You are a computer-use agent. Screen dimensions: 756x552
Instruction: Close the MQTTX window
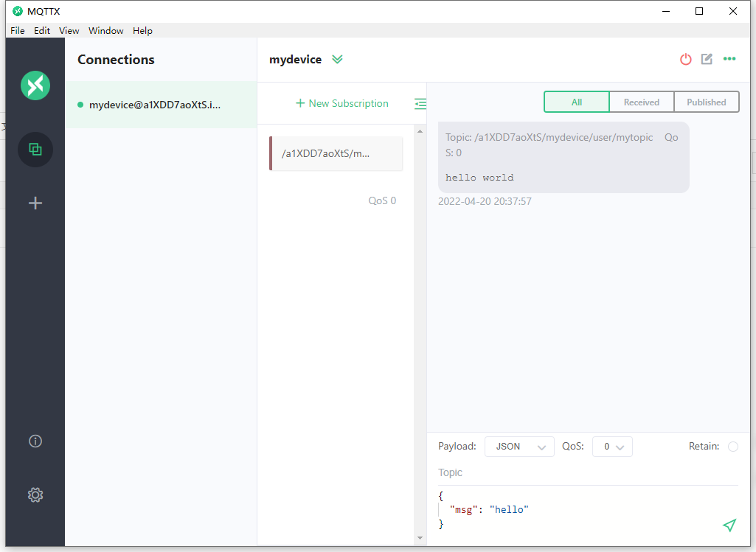coord(733,11)
